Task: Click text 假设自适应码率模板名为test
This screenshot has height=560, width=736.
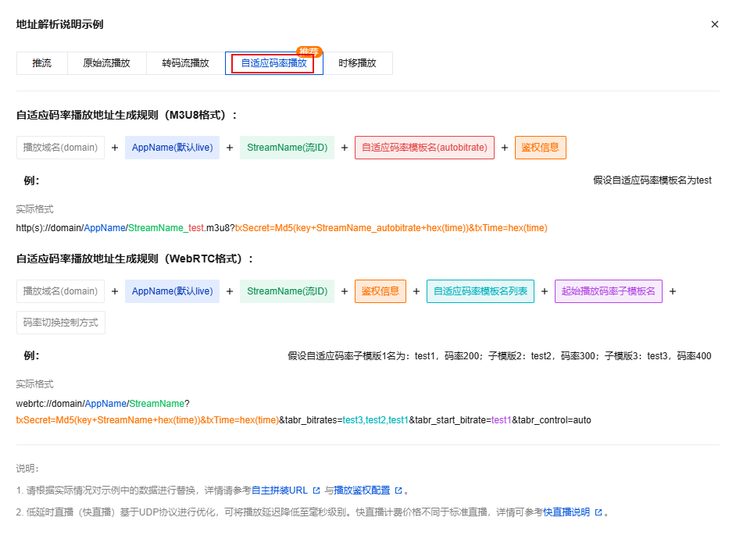Action: [652, 180]
